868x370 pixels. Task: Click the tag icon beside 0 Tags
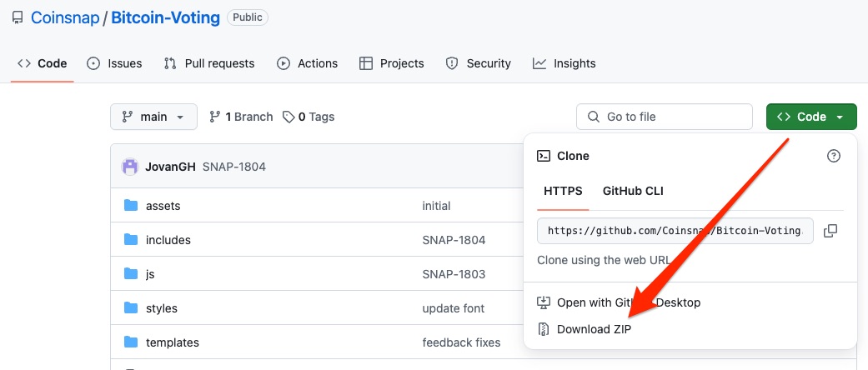point(288,117)
